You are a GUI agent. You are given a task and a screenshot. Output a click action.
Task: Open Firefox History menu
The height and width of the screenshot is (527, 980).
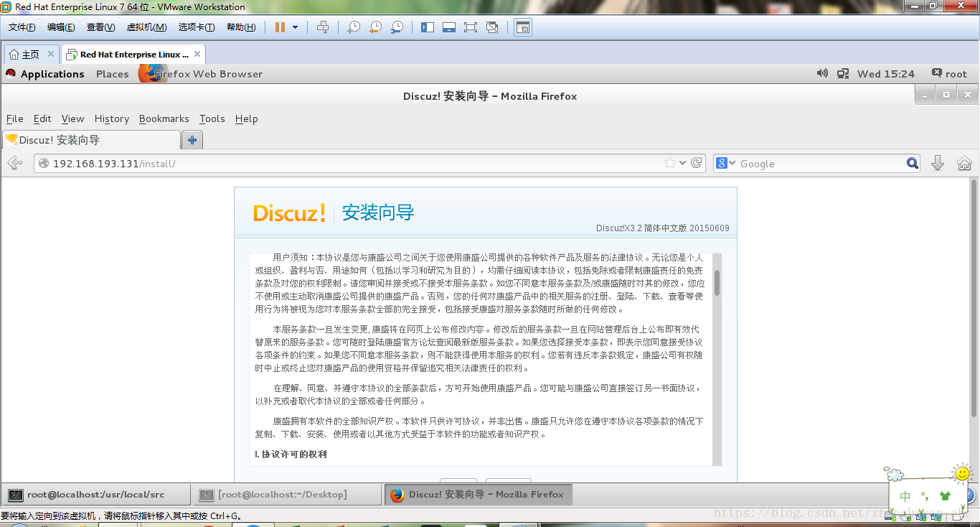point(112,118)
